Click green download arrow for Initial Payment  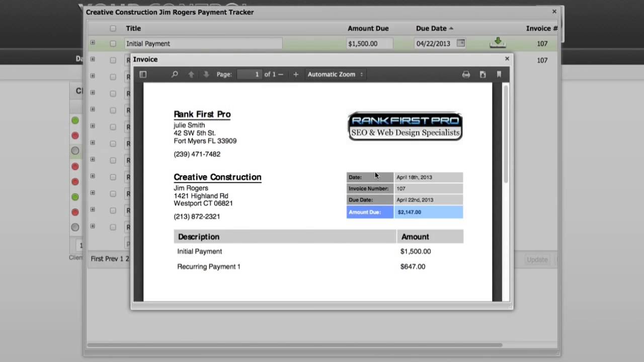pyautogui.click(x=498, y=43)
